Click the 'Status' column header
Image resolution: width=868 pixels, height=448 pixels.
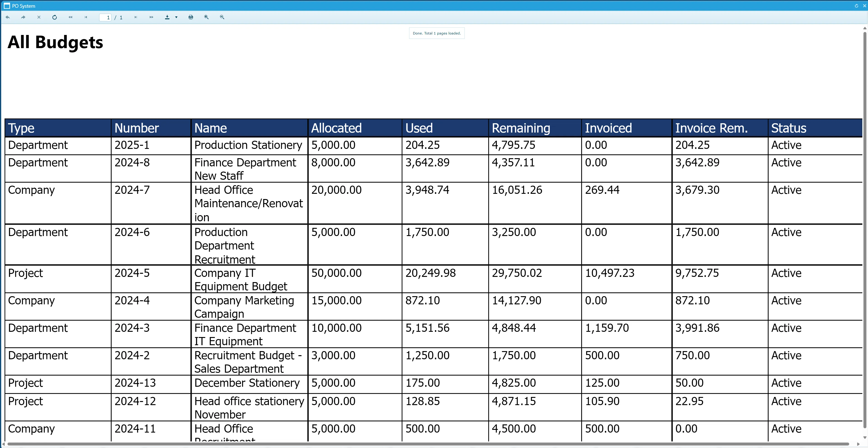coord(815,128)
